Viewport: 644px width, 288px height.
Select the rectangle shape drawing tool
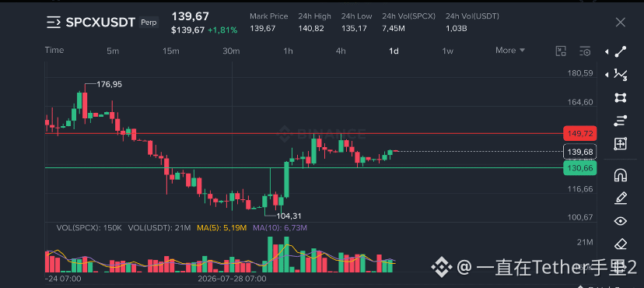tap(620, 97)
